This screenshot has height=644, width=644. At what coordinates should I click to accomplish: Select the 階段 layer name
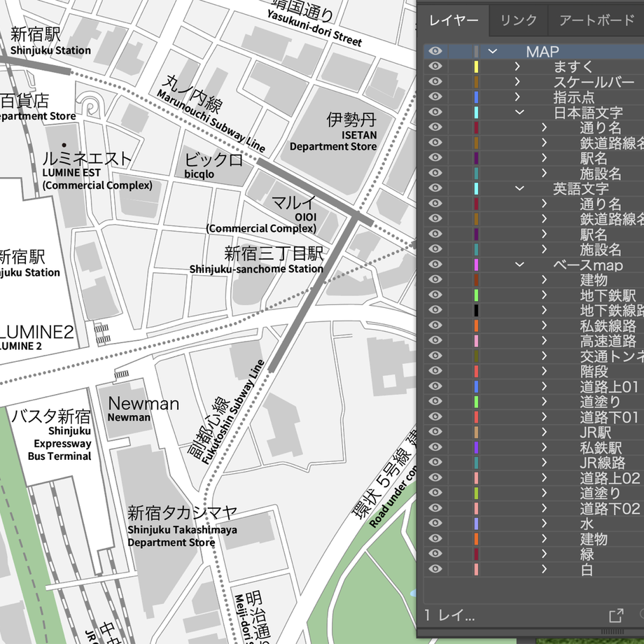594,371
